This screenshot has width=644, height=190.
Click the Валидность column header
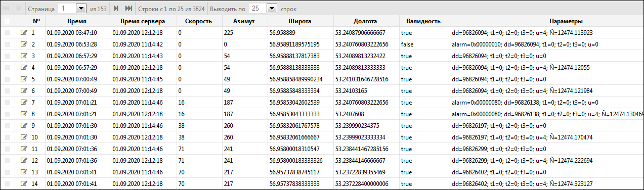[x=424, y=21]
